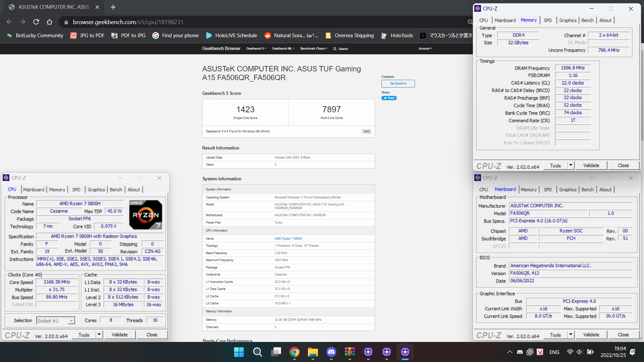
Task: Open a new Chrome tab
Action: [113, 7]
